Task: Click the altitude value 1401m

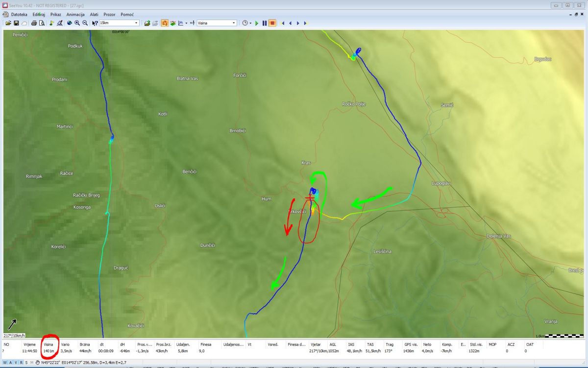Action: (48, 351)
